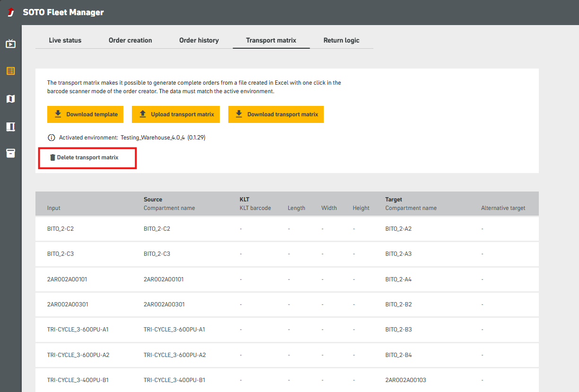Click the Download template button
The width and height of the screenshot is (579, 392).
click(86, 114)
